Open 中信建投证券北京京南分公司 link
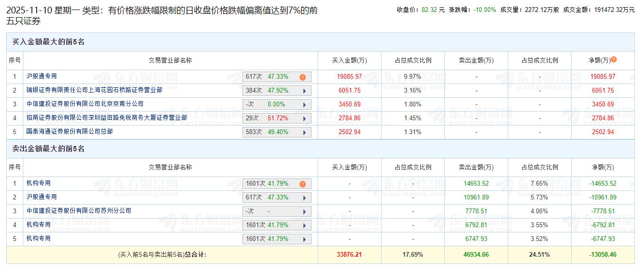This screenshot has height=272, width=644. click(x=84, y=104)
